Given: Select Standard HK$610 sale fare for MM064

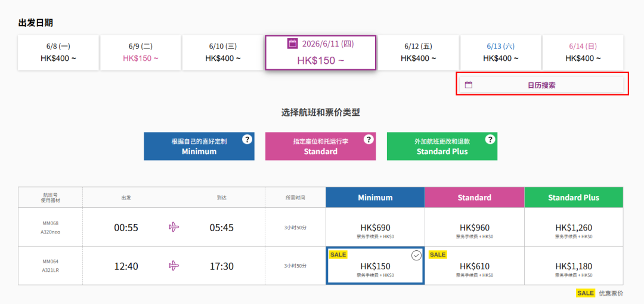Looking at the screenshot, I should coord(474,266).
